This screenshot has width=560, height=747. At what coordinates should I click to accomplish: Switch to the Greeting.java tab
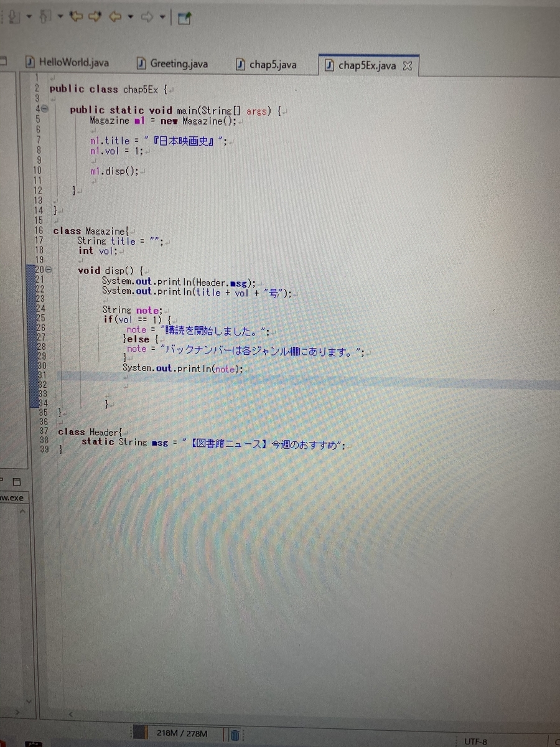pos(173,63)
